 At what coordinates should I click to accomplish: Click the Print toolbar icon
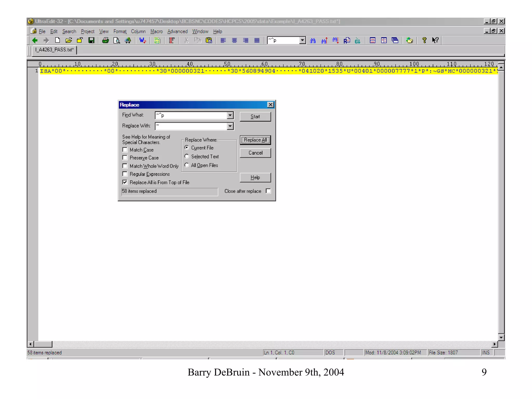click(105, 40)
